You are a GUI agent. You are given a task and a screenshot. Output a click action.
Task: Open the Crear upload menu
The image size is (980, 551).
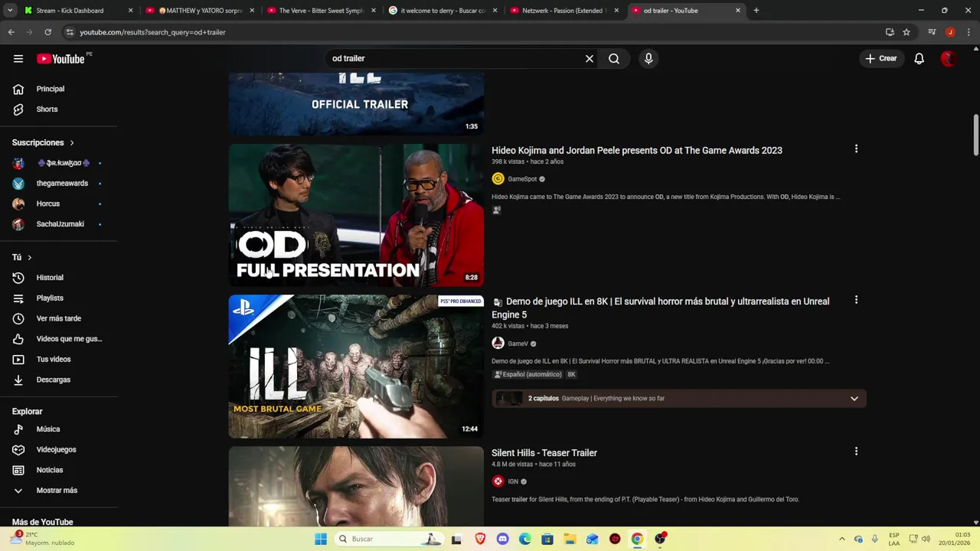880,58
